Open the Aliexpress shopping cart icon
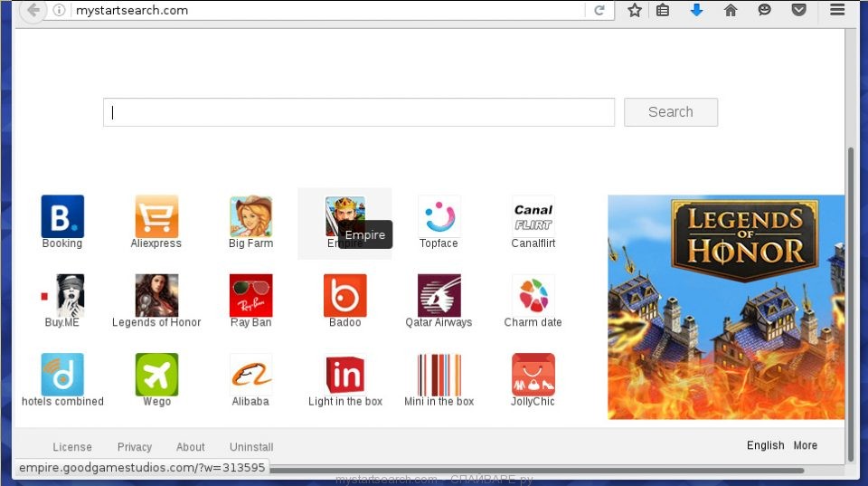Viewport: 868px width, 486px height. pyautogui.click(x=156, y=216)
